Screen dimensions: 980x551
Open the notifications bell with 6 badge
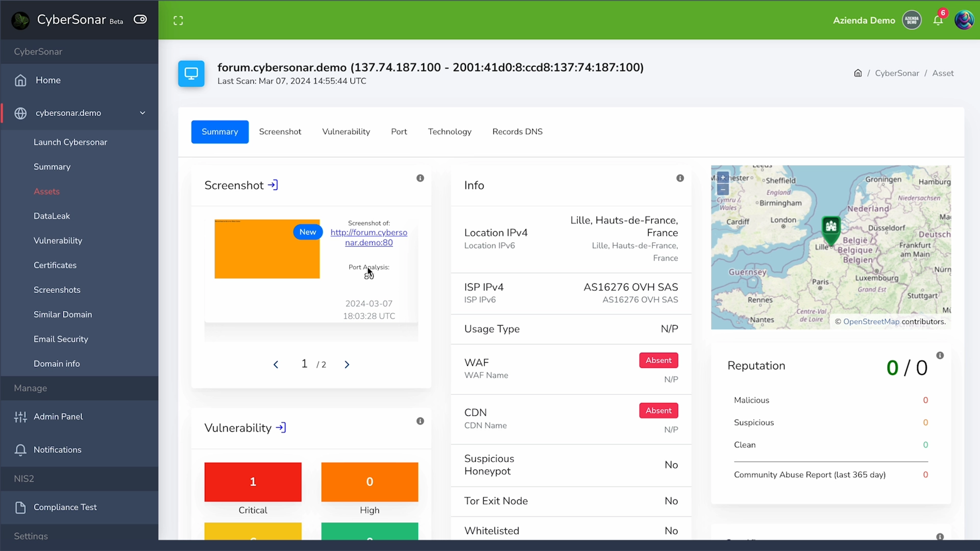[938, 20]
